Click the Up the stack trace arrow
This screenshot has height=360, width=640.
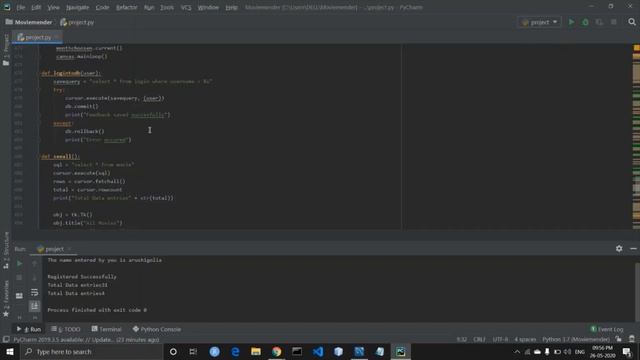(x=35, y=264)
